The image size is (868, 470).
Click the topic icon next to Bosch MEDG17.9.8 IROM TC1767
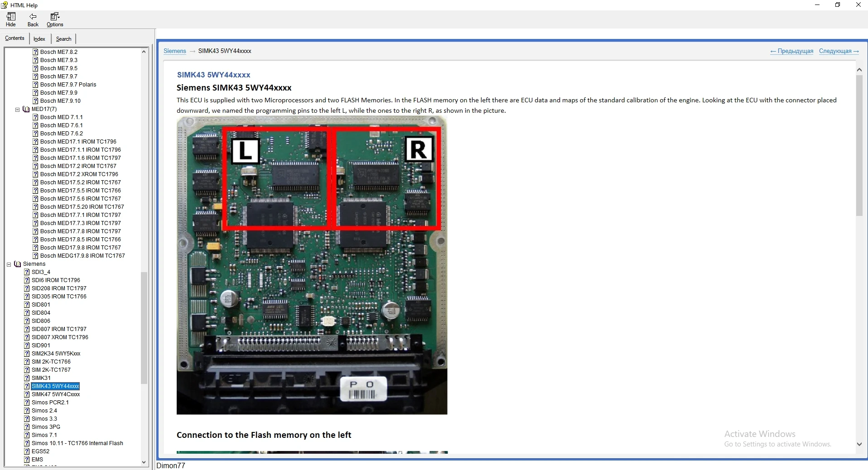[35, 256]
